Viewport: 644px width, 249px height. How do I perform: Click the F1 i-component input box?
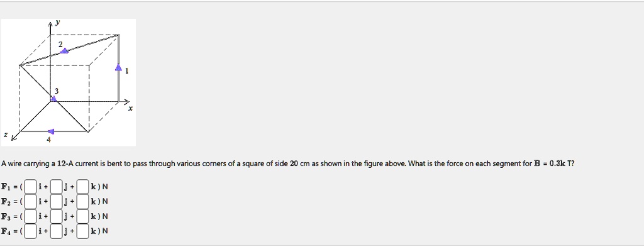(x=30, y=187)
